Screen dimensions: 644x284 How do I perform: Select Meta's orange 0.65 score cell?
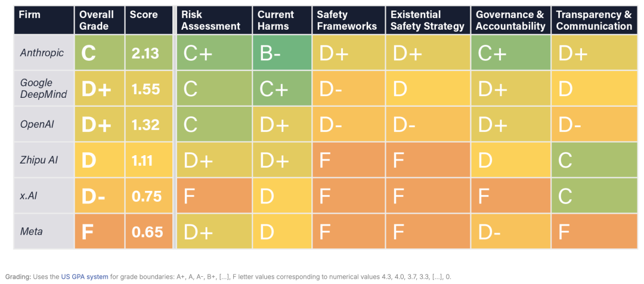coord(148,231)
